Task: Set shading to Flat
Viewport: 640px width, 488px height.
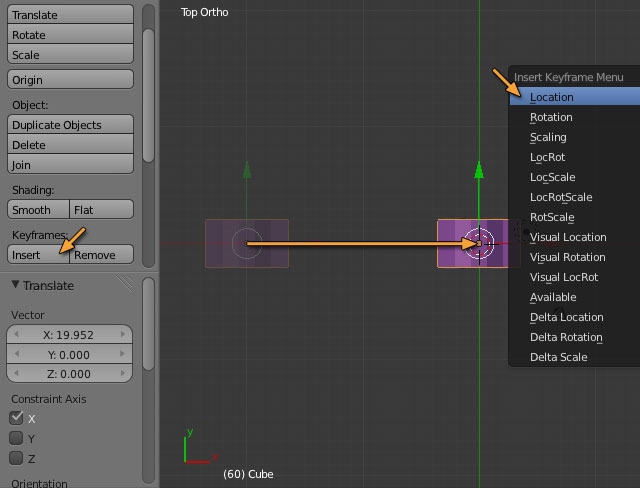Action: click(x=101, y=210)
